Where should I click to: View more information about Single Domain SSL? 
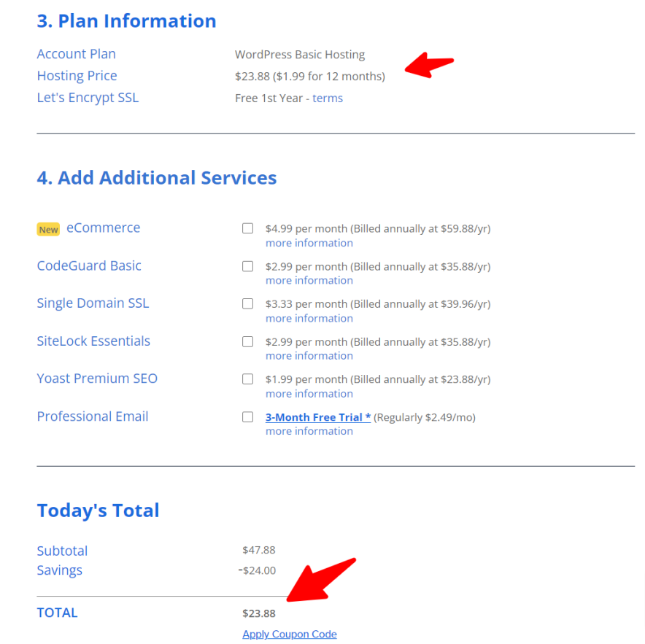tap(309, 319)
